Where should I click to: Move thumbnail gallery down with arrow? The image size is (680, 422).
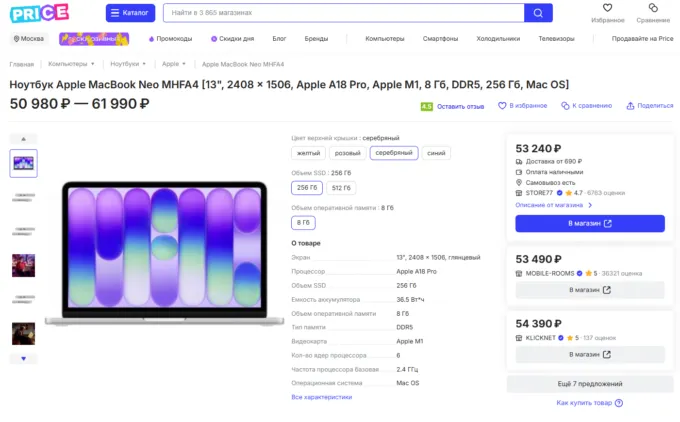23,359
